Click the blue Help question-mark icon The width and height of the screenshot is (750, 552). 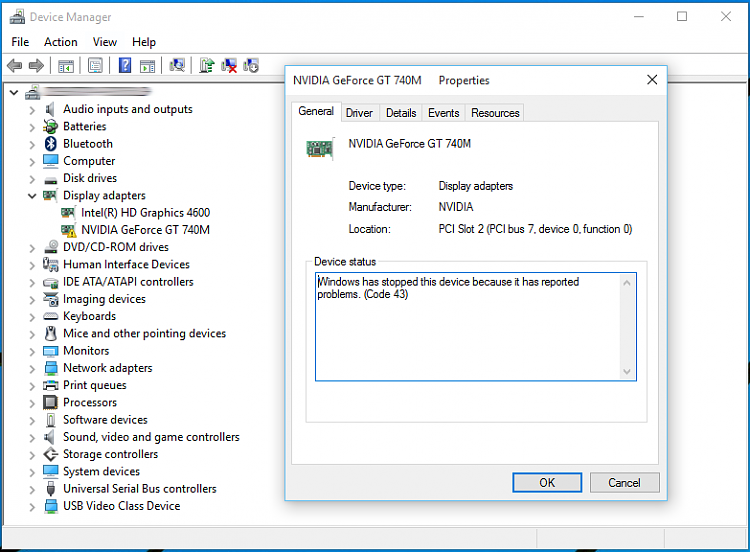[x=125, y=65]
